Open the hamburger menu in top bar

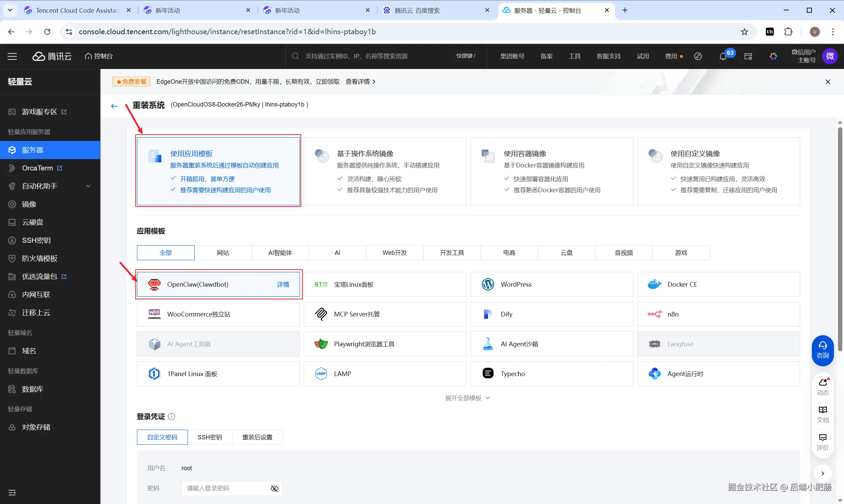(x=12, y=56)
